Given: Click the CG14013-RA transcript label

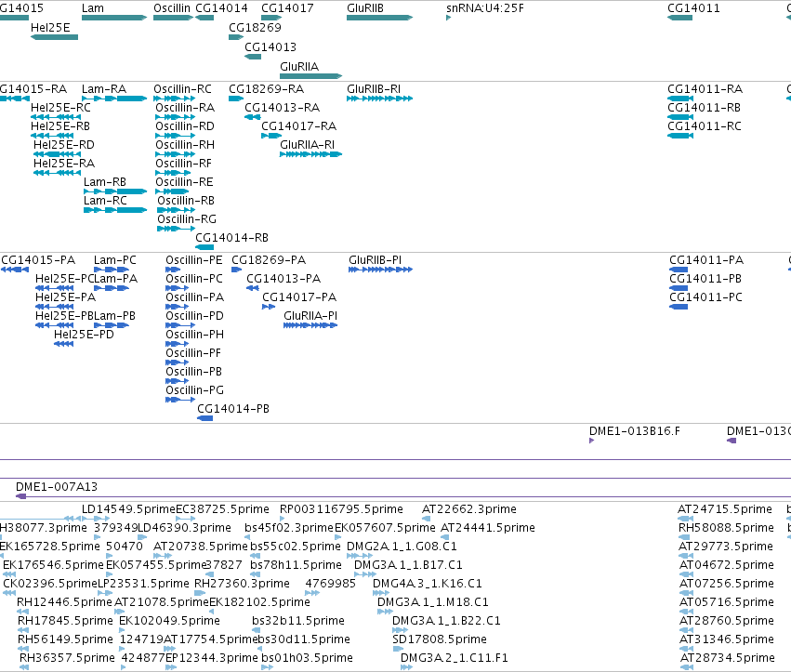Looking at the screenshot, I should coord(283,108).
